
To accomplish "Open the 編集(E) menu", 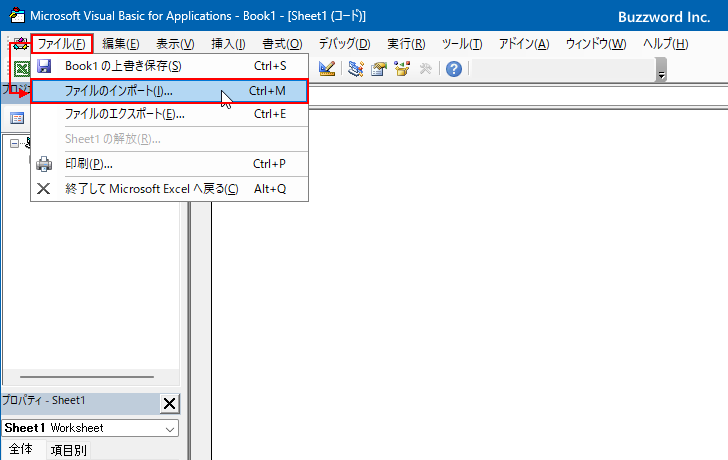I will coord(121,44).
